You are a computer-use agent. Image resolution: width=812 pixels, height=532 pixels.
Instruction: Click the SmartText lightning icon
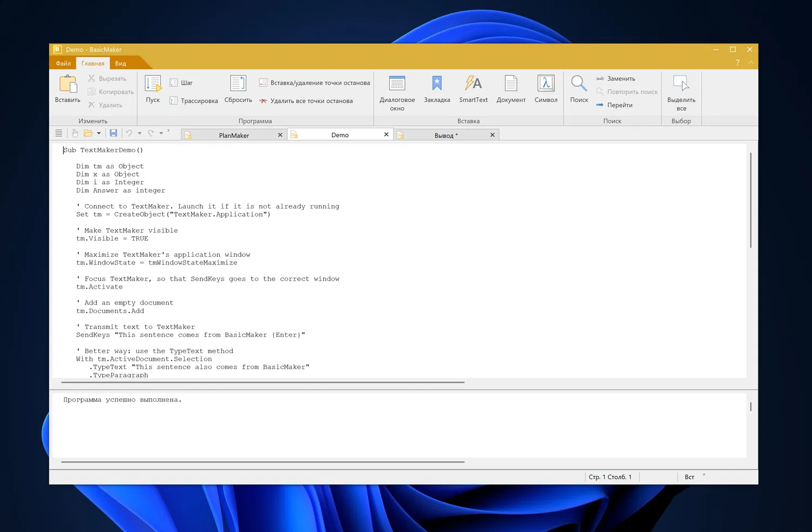pyautogui.click(x=473, y=84)
